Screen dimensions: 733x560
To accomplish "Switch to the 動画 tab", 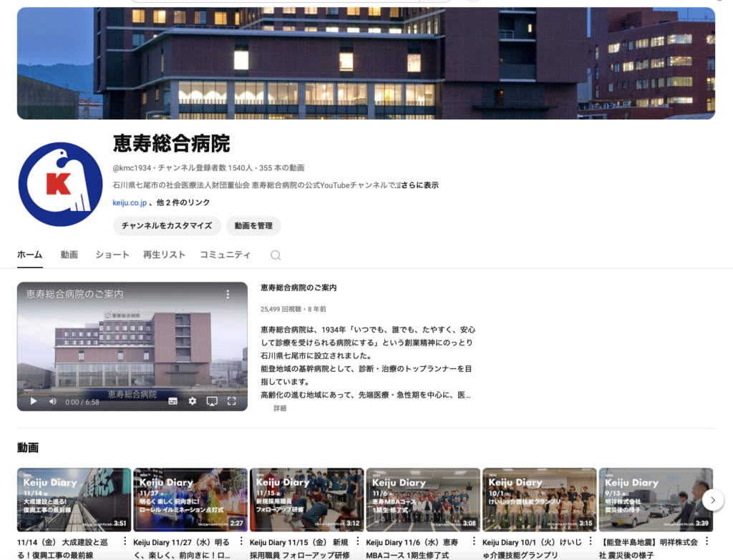I will [69, 255].
